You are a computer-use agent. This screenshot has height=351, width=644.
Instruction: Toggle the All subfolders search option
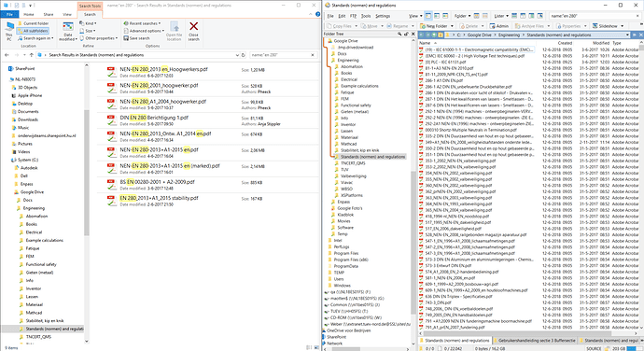coord(33,31)
